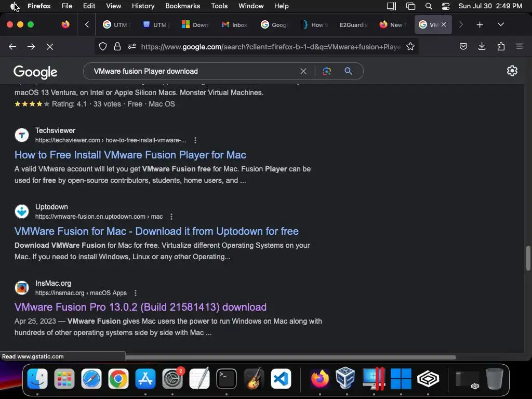Open the History menu
The height and width of the screenshot is (399, 532).
[x=143, y=6]
